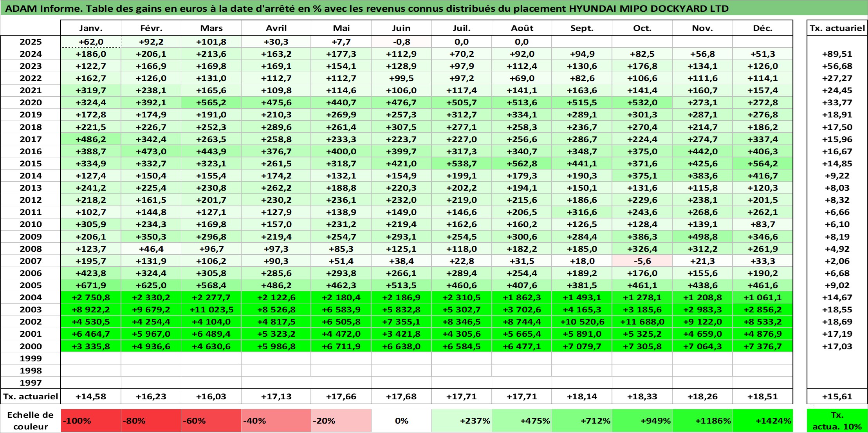868x433 pixels.
Task: Select the Mars column header
Action: click(211, 28)
